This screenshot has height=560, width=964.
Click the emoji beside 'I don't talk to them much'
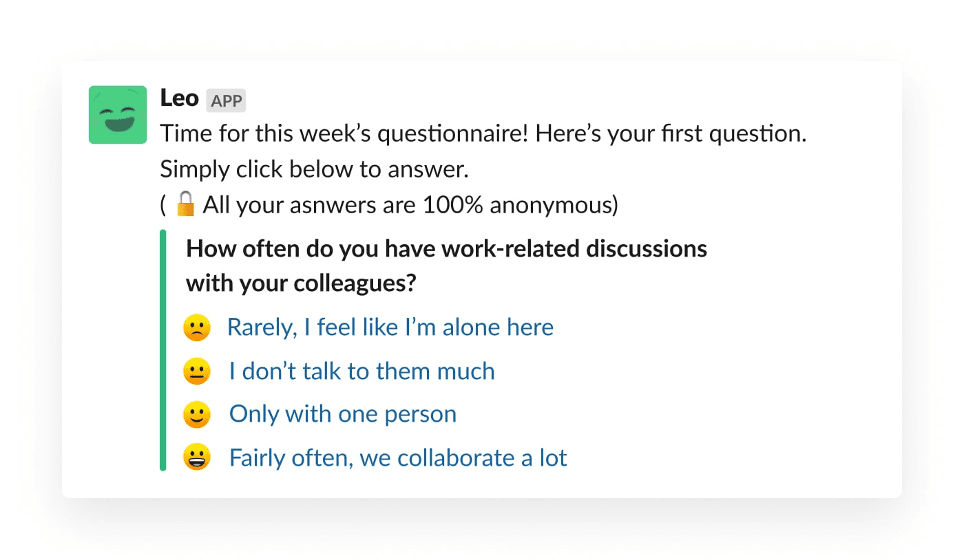(196, 370)
